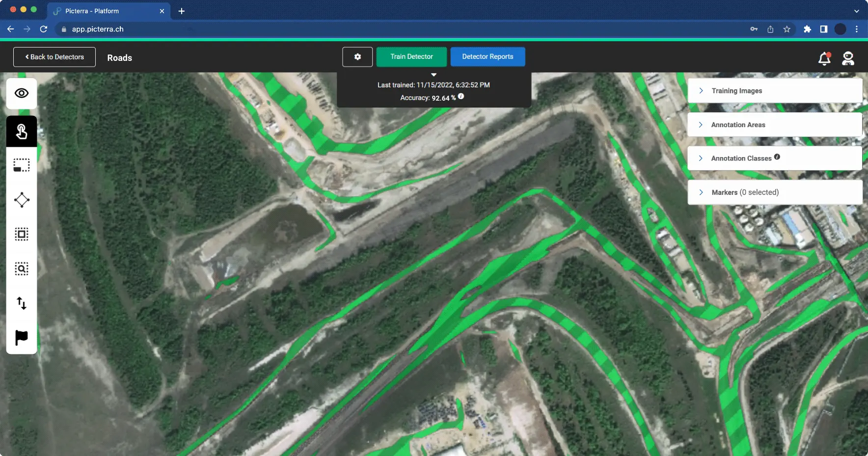868x456 pixels.
Task: Open Detector Reports
Action: 488,57
